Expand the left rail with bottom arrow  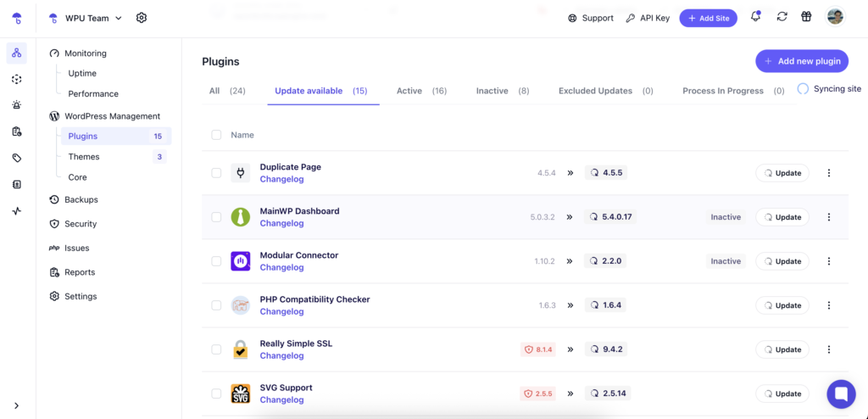click(17, 405)
